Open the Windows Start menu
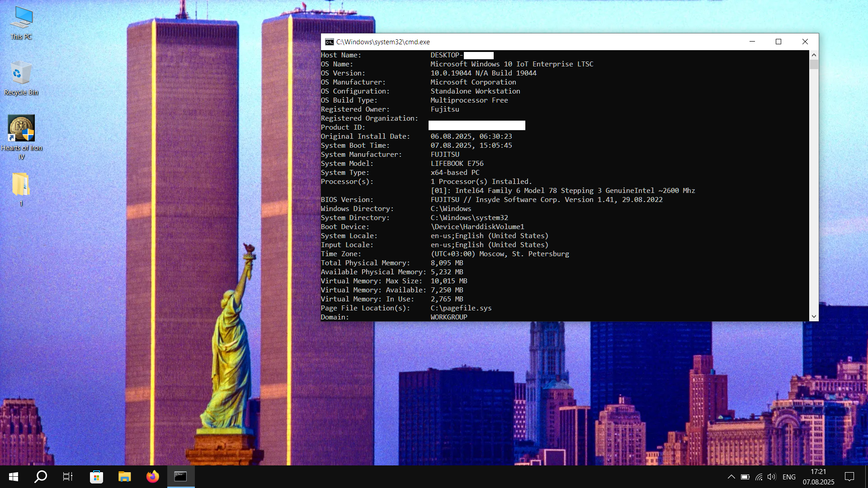Viewport: 868px width, 488px height. 14,477
